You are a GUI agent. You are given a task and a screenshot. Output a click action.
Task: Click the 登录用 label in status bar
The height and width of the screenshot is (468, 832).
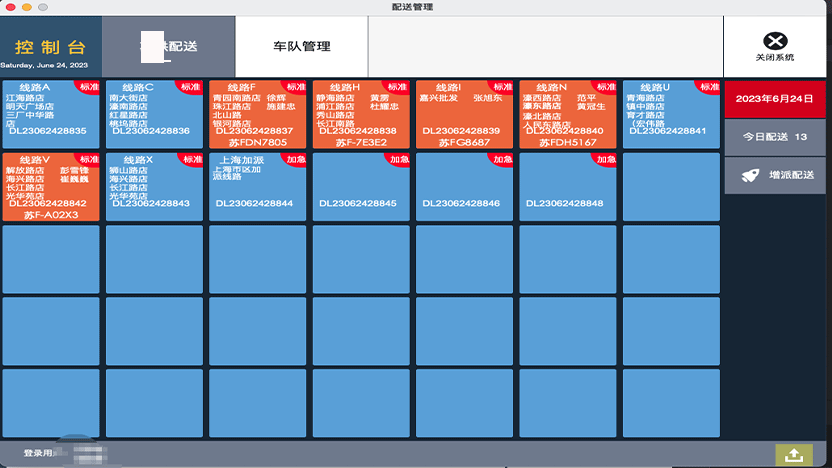click(37, 453)
